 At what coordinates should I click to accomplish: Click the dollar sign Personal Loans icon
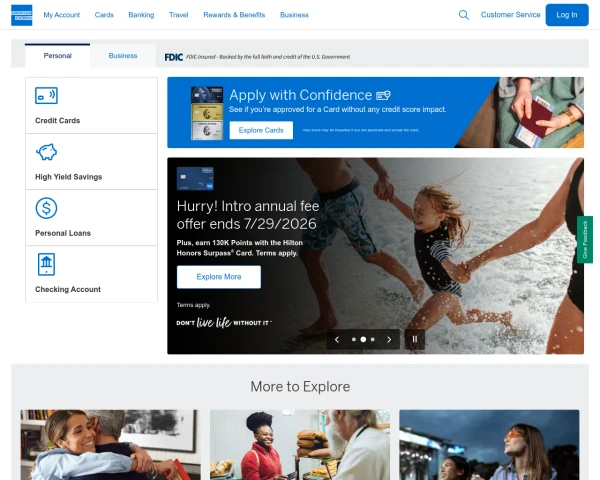click(46, 208)
